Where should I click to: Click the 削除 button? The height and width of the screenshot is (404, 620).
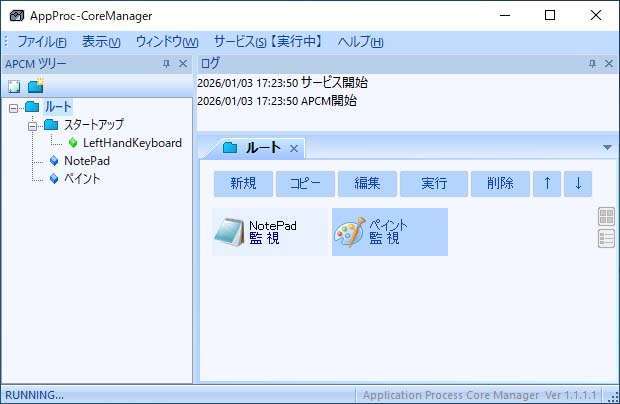[x=500, y=184]
